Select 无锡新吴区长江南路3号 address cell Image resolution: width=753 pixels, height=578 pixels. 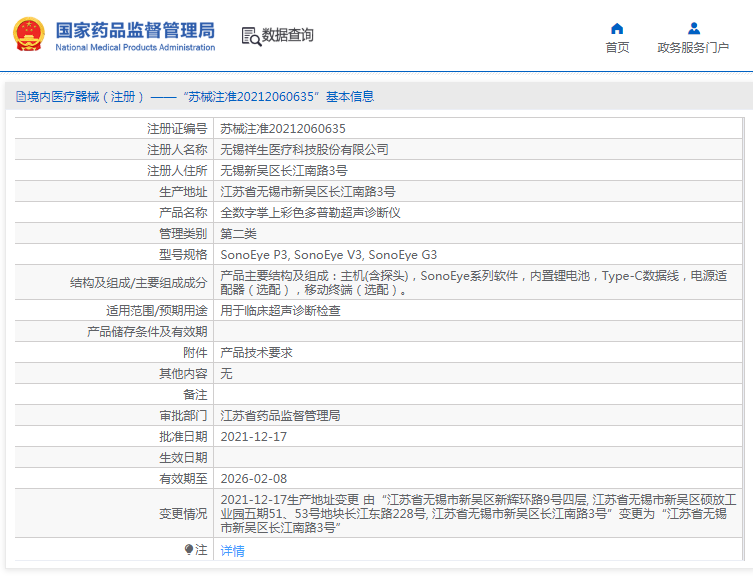(x=284, y=171)
